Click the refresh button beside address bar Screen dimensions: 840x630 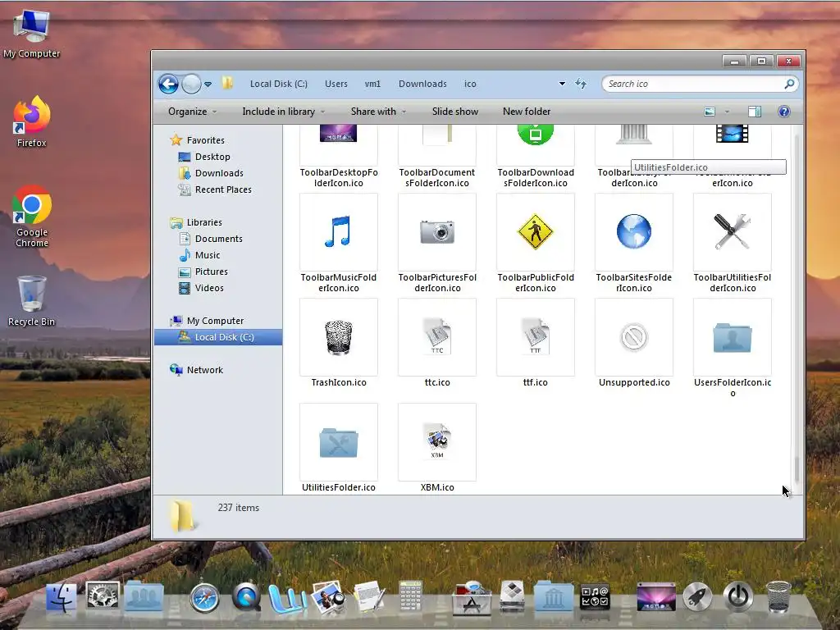coord(581,84)
